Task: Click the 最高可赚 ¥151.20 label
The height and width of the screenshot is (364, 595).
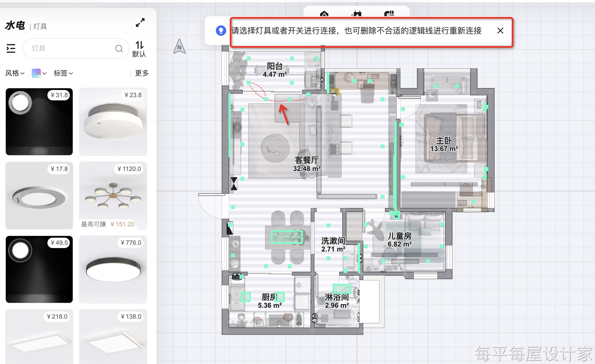Action: tap(108, 224)
